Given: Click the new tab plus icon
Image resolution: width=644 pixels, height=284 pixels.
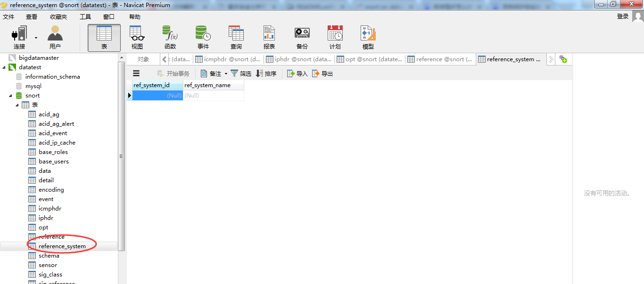Looking at the screenshot, I should click(563, 59).
